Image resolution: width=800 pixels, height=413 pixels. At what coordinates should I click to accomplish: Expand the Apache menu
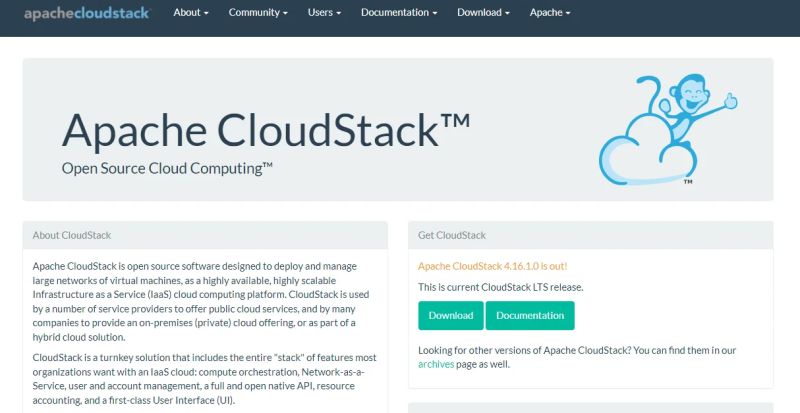pos(550,13)
